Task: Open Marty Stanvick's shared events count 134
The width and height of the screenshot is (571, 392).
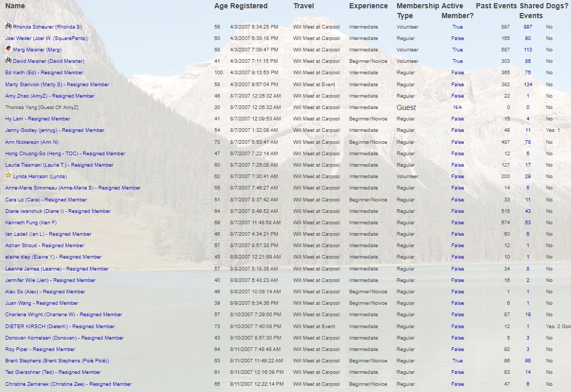Action: click(x=527, y=85)
